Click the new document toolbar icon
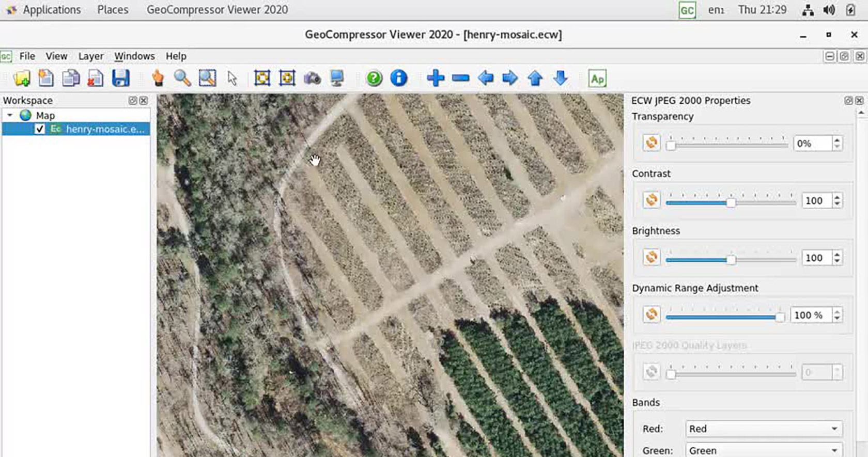868x457 pixels. pyautogui.click(x=46, y=78)
